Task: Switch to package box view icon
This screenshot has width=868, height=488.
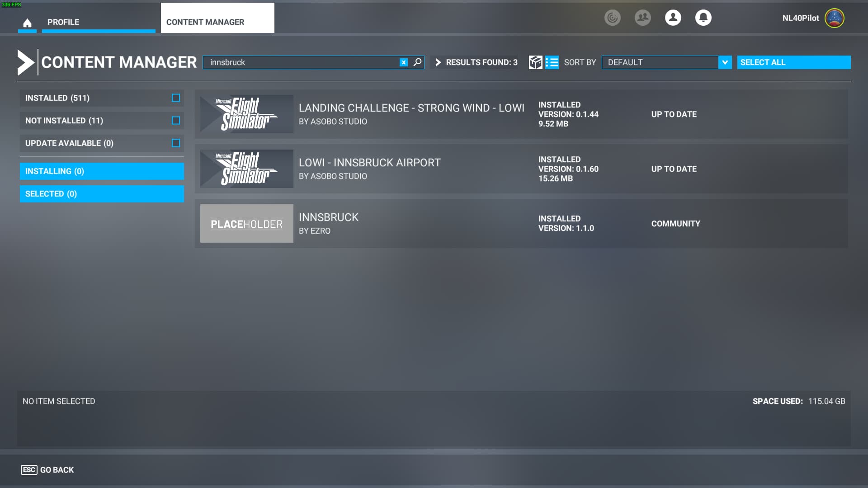Action: (x=536, y=62)
